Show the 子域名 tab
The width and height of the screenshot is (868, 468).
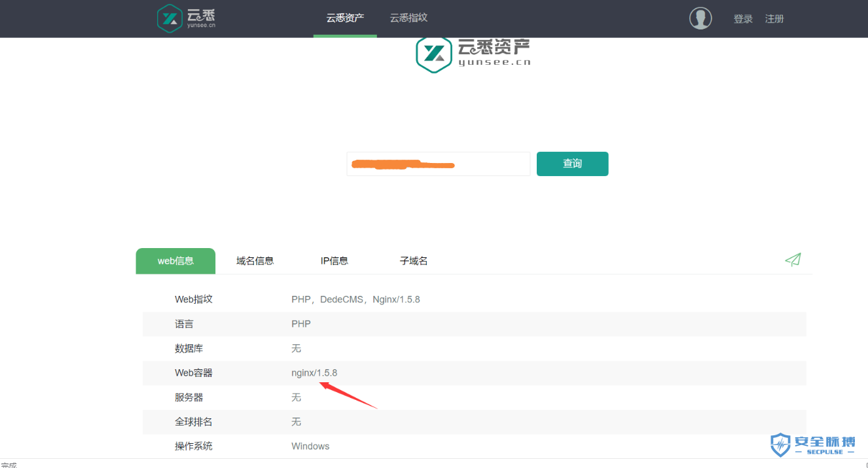coord(414,261)
